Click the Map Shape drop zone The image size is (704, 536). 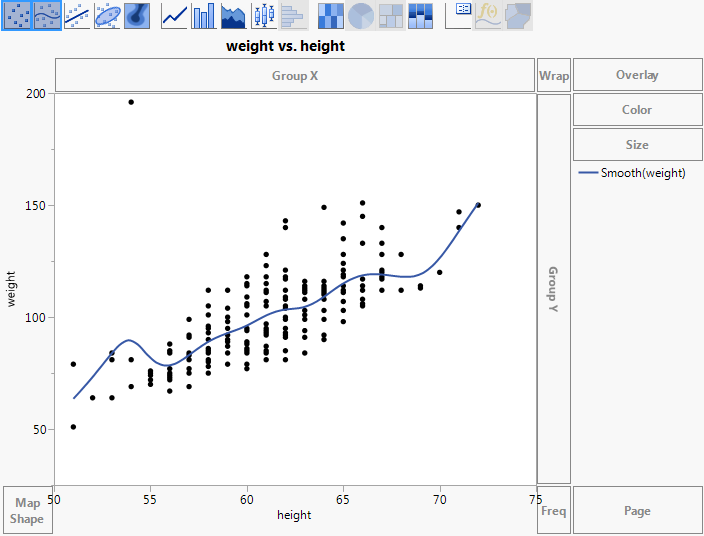point(27,510)
